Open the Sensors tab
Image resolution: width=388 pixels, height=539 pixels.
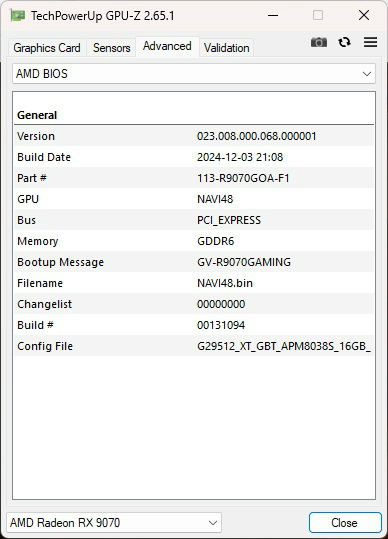tap(111, 48)
